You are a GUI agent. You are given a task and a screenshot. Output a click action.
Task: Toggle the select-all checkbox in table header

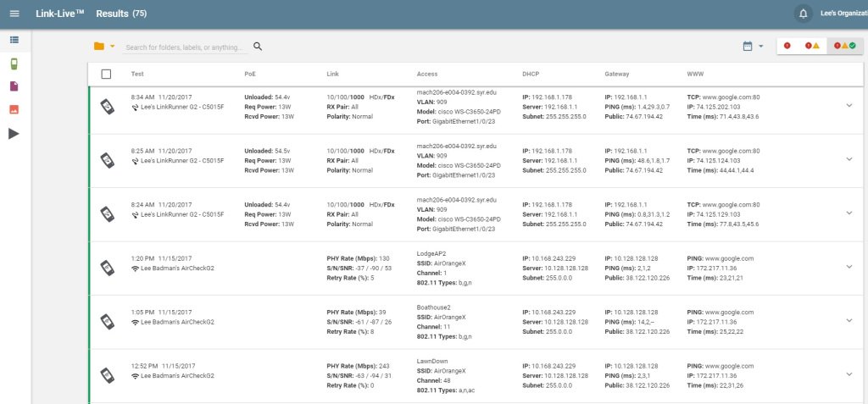(x=106, y=75)
